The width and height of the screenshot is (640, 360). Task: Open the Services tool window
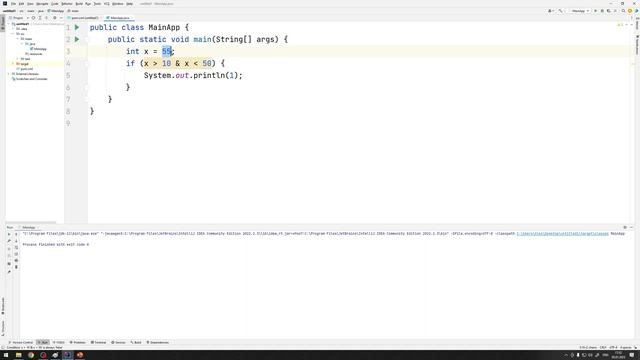[118, 342]
